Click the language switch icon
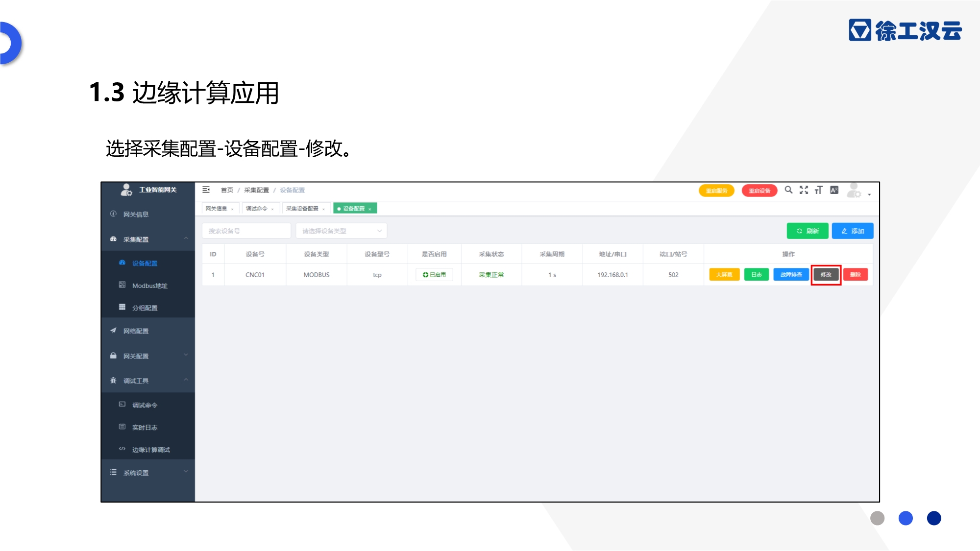This screenshot has width=980, height=551. (x=834, y=190)
